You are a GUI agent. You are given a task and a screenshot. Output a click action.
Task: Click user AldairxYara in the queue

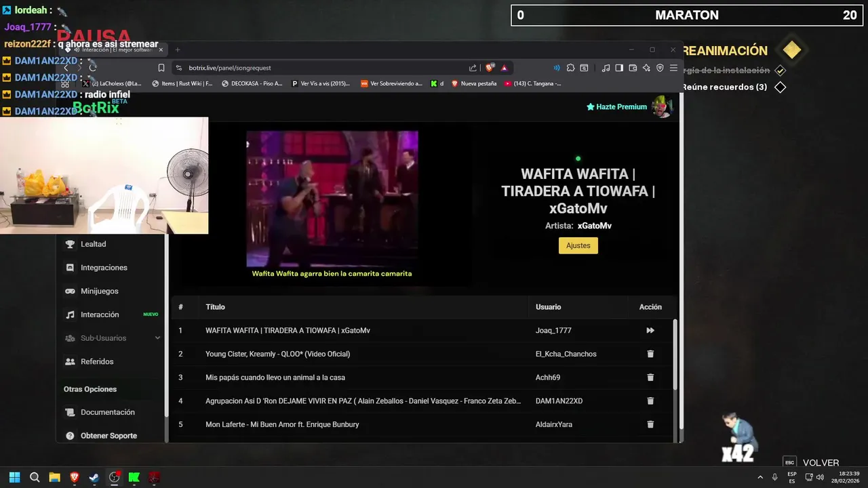554,424
